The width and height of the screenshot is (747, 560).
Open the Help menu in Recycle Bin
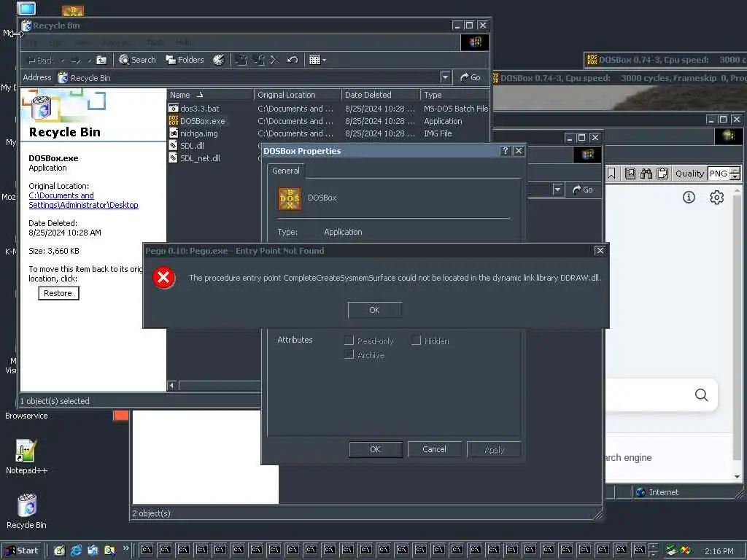click(183, 43)
